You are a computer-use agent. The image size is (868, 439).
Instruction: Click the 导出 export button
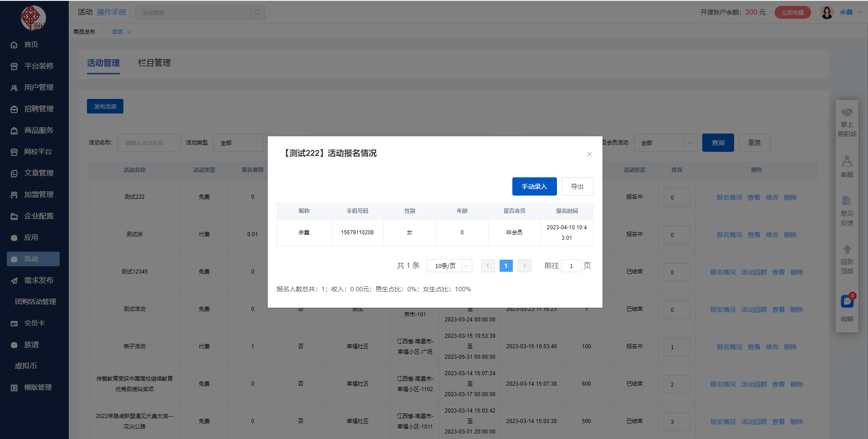click(577, 186)
